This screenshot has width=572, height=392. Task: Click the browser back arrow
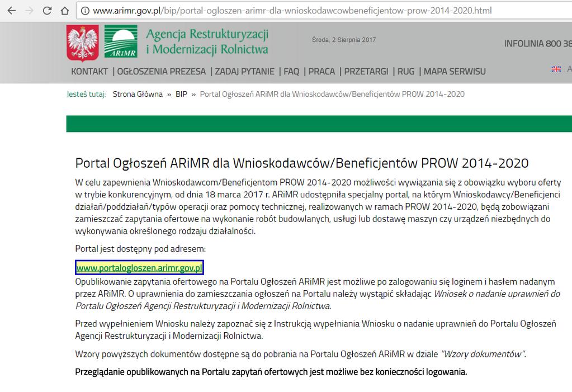(x=12, y=11)
